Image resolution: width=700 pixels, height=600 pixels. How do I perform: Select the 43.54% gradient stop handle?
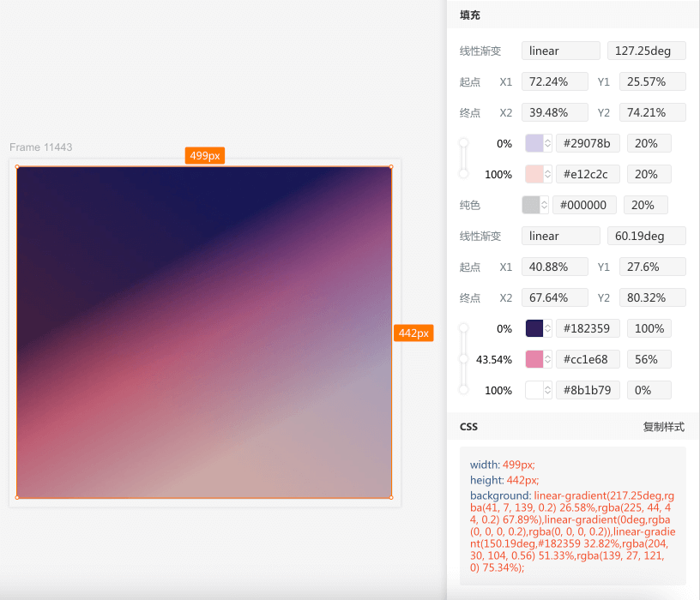(x=463, y=359)
